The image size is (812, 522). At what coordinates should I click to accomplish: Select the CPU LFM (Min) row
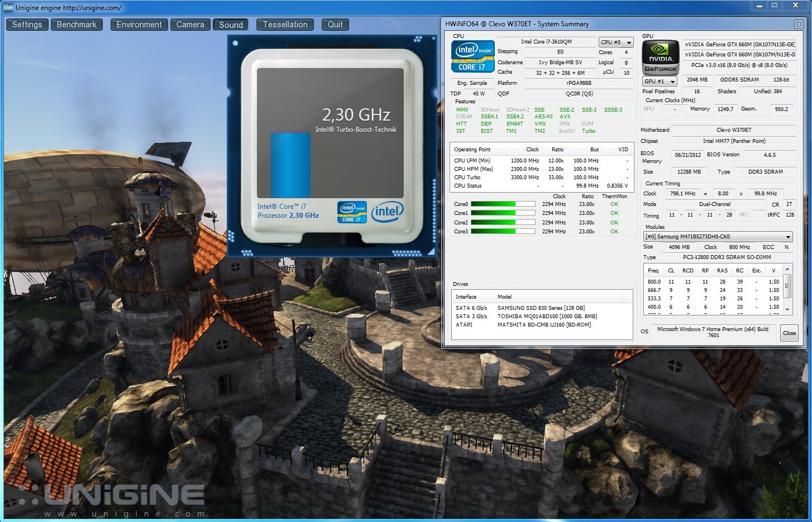click(x=541, y=161)
